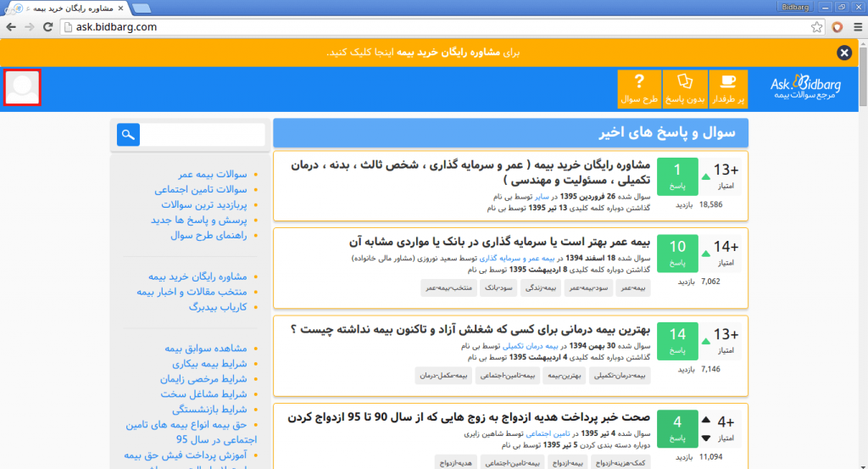Viewport: 868px width, 469px height.
Task: Open sidebar link شرایط مشاغل سخت
Action: 203,394
